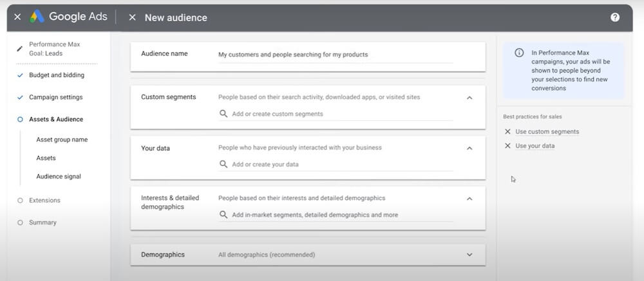Collapse Interests & detailed demographics section
Viewport: 644px width, 281px height.
470,199
